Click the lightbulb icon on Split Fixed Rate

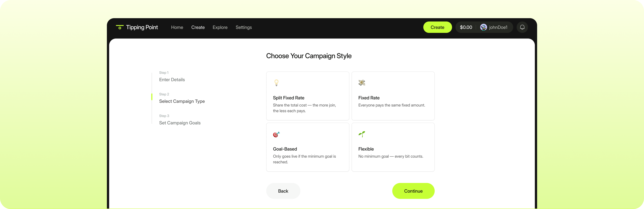coord(276,83)
